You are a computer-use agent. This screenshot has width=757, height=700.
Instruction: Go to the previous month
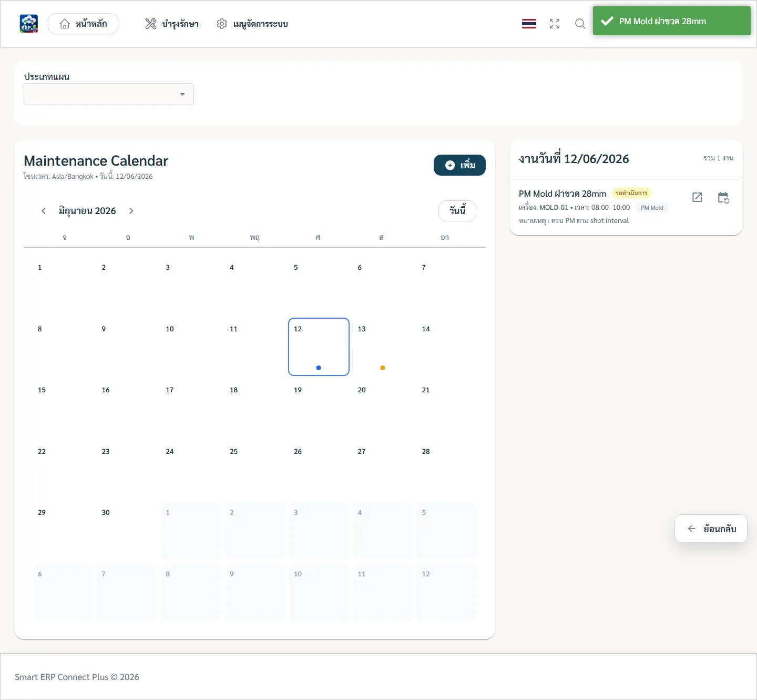point(44,211)
